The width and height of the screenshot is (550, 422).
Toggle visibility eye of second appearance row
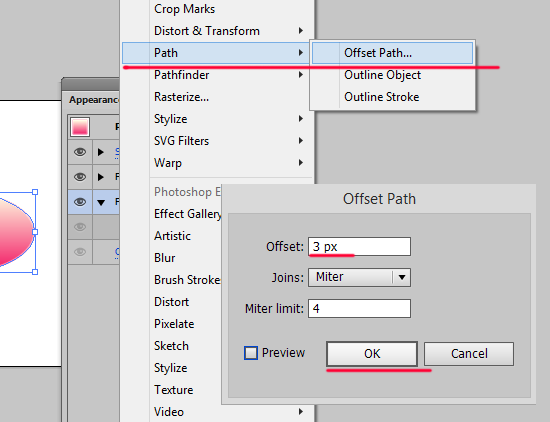(80, 177)
